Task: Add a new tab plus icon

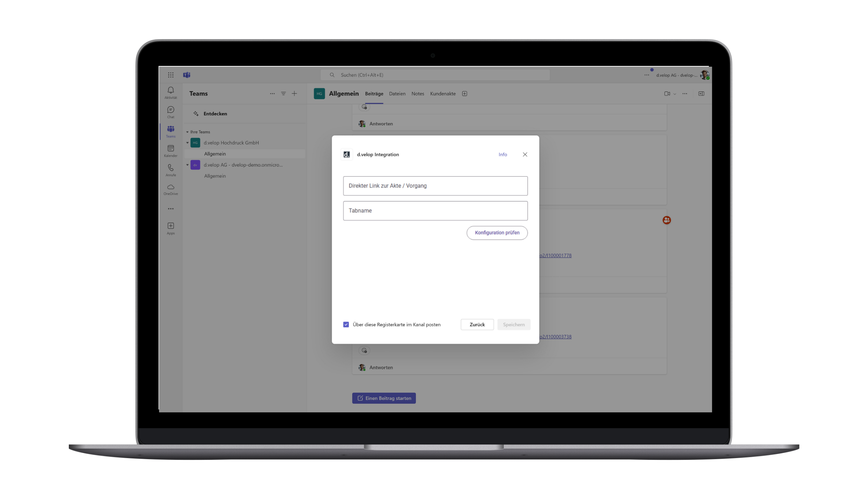Action: tap(465, 93)
